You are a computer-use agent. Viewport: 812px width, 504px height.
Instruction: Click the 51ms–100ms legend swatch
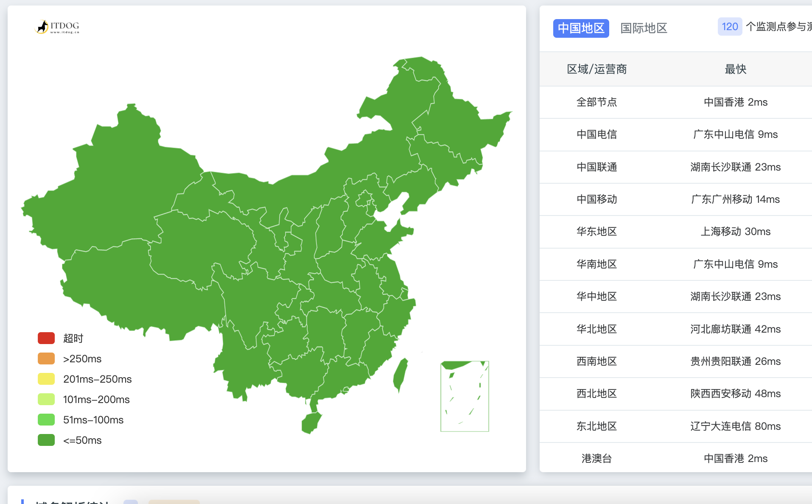click(x=46, y=420)
